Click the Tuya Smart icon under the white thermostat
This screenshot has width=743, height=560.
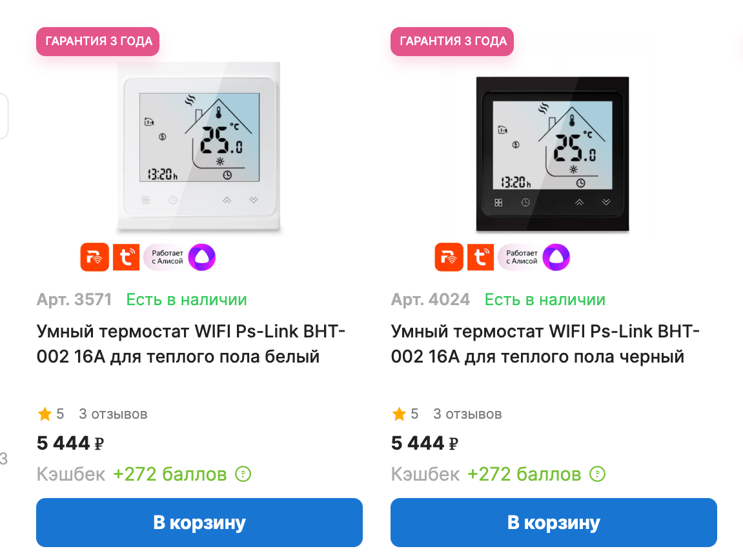(x=127, y=257)
